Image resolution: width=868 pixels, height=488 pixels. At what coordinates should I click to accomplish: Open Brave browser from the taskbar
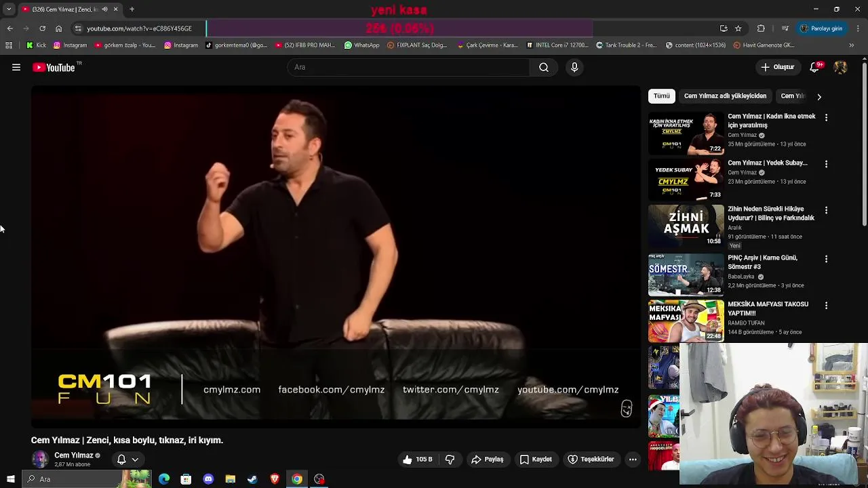pos(275,479)
